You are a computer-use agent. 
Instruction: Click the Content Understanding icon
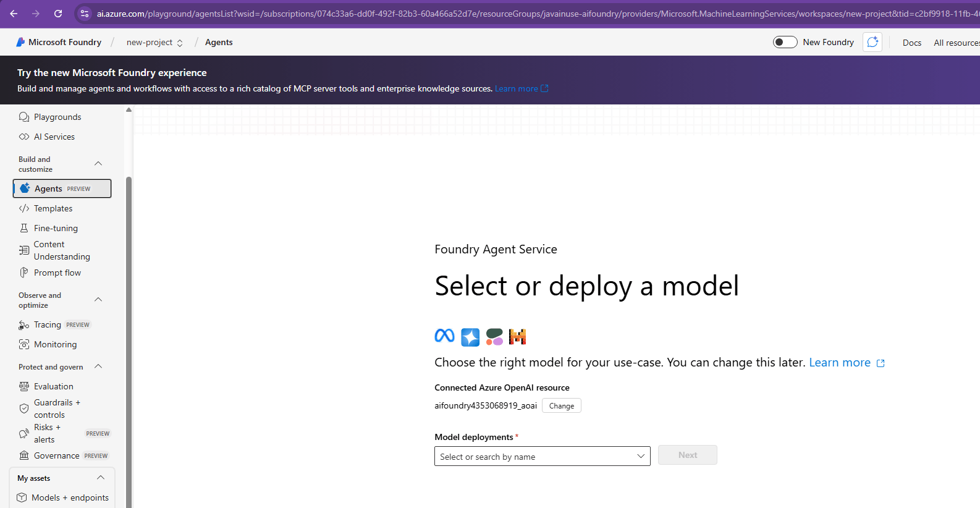tap(24, 250)
